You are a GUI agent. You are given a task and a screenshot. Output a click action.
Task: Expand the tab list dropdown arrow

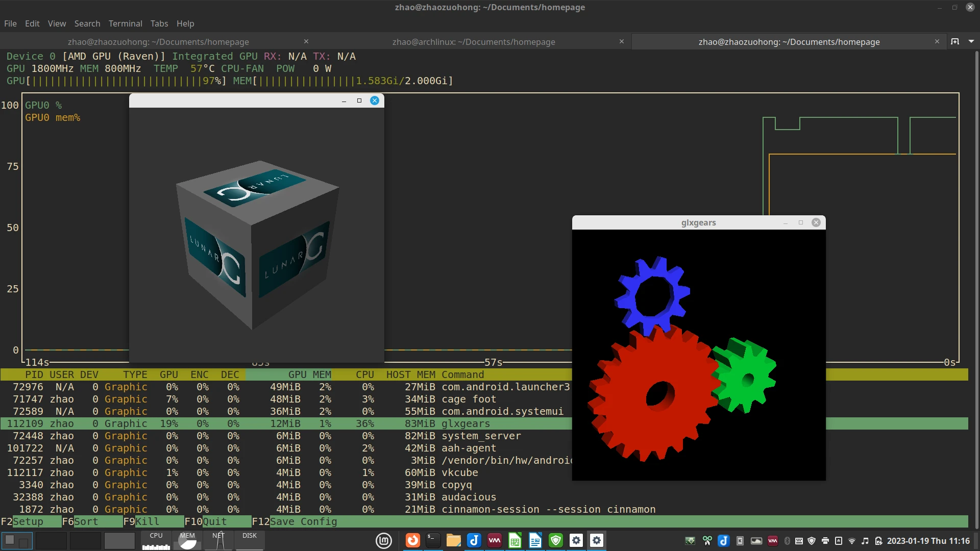(971, 41)
